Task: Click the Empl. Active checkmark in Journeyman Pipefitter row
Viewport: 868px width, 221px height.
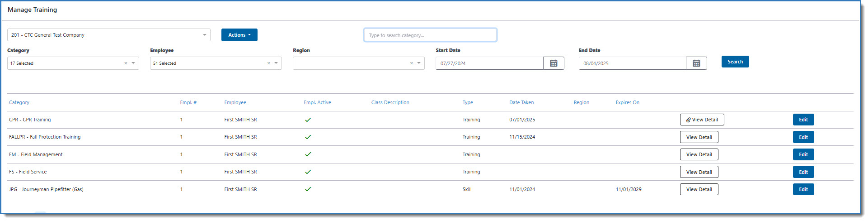Action: [x=308, y=189]
